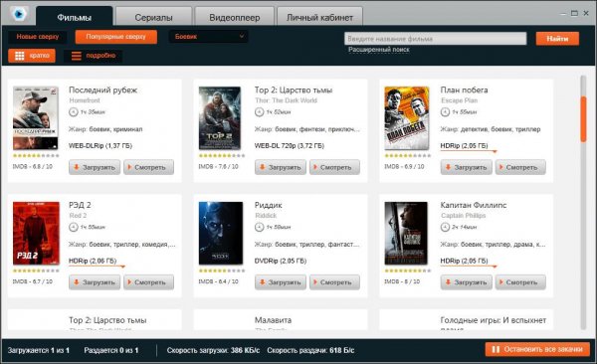Expand HDRip quality selector for Капитан Филлипс
Image resolution: width=597 pixels, height=364 pixels.
coord(469,262)
